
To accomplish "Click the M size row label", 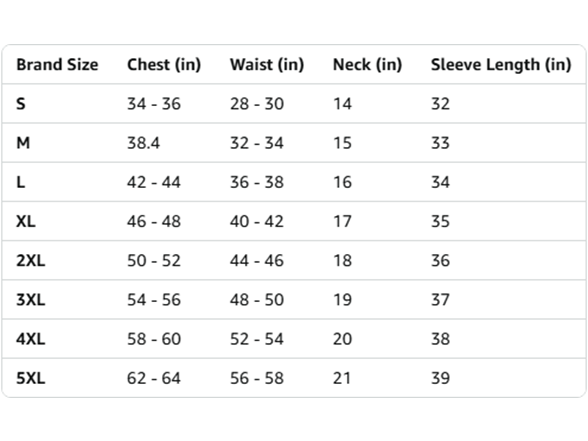I will (23, 143).
